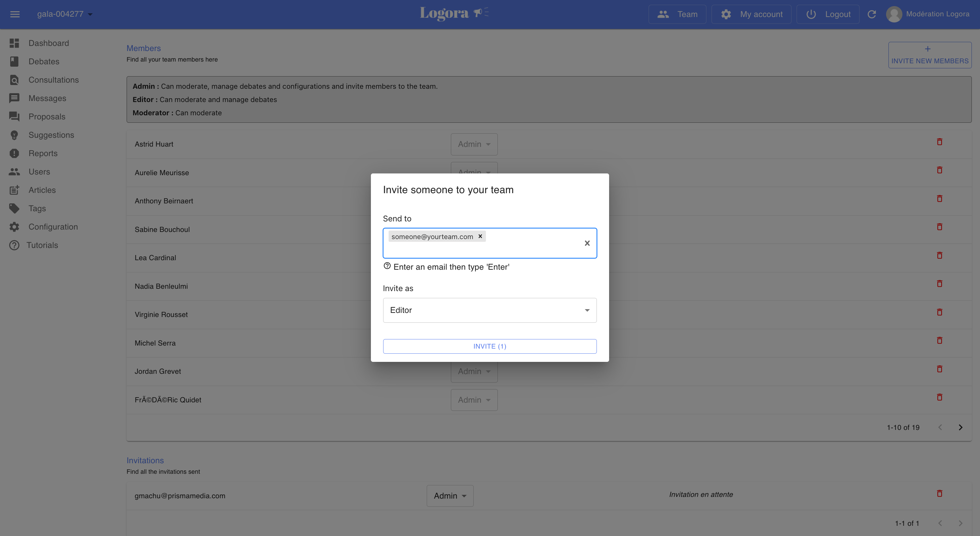Click the INVITE (1) button
Image resolution: width=980 pixels, height=536 pixels.
(x=490, y=346)
